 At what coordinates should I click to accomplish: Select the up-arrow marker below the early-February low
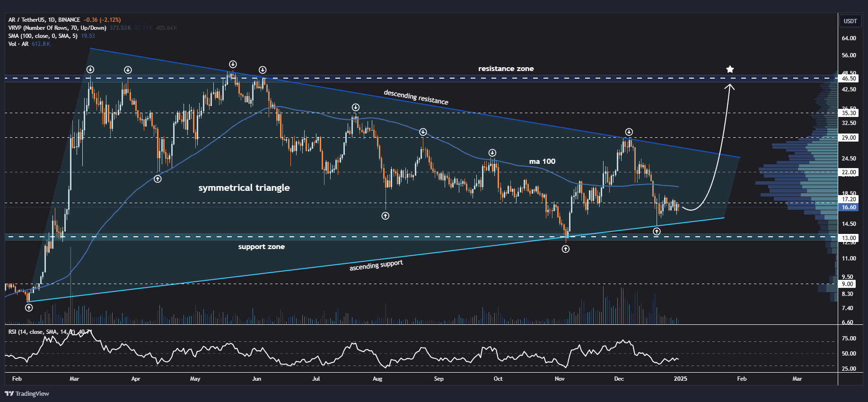tap(29, 308)
